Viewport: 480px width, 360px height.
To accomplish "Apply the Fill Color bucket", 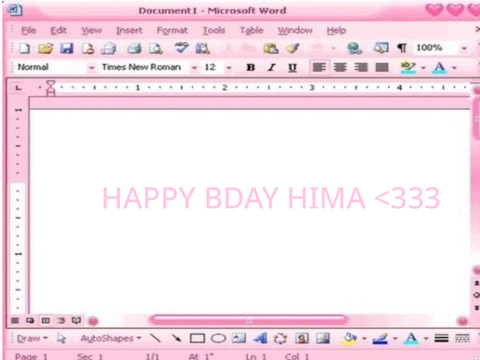I will [x=349, y=338].
